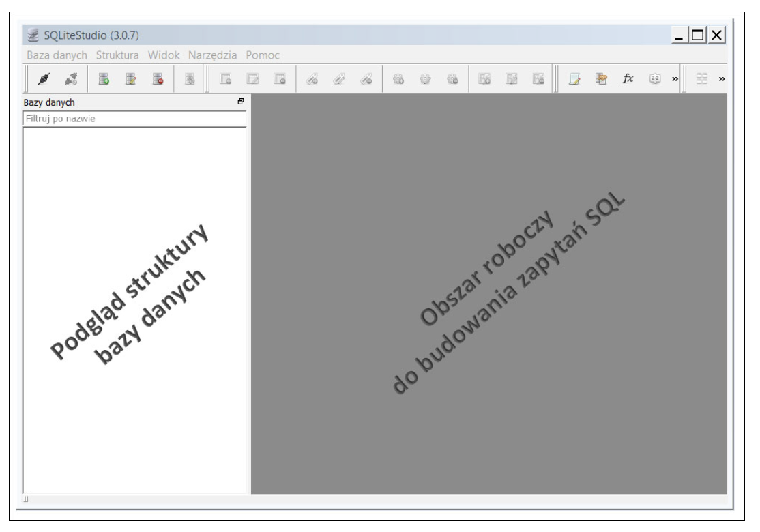The width and height of the screenshot is (760, 532).
Task: Float the Bazy danych panel
Action: (240, 102)
